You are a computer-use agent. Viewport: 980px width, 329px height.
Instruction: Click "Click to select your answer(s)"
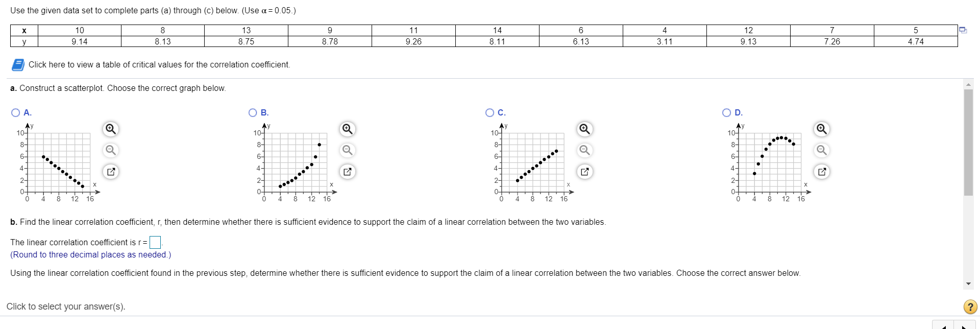pyautogui.click(x=65, y=307)
